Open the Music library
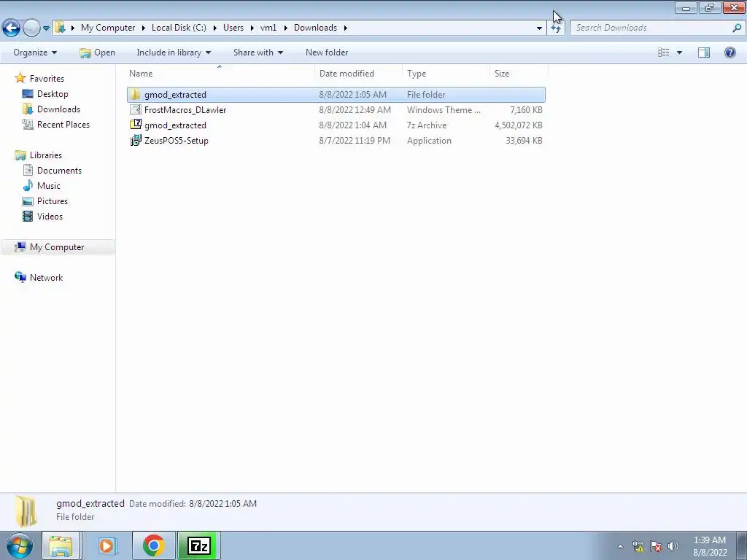 coord(49,186)
